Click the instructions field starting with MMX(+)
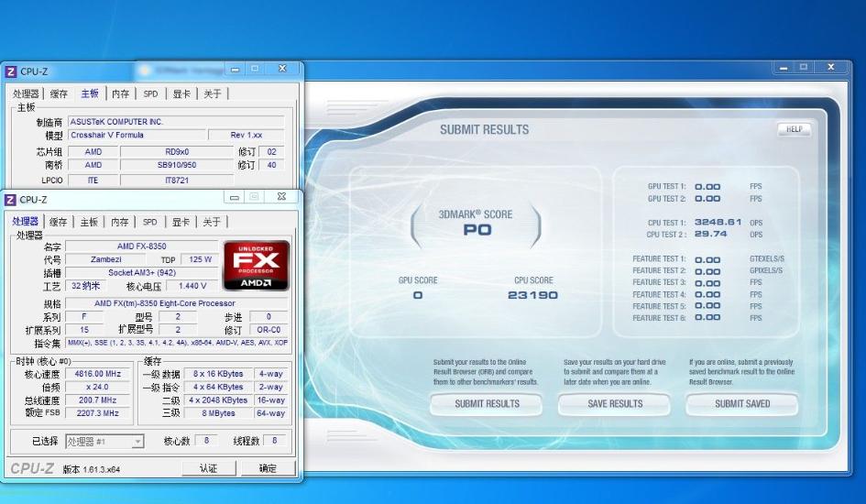Viewport: 866px width, 504px height. (177, 343)
